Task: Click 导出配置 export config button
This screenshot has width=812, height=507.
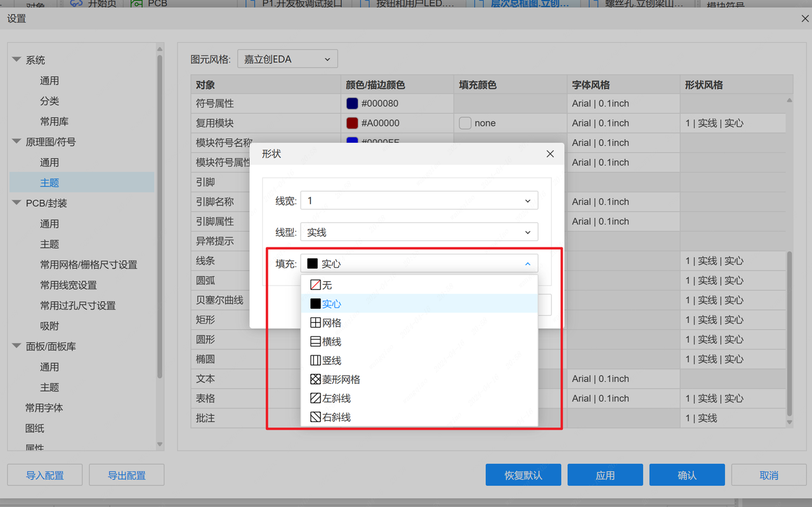Action: (x=127, y=475)
